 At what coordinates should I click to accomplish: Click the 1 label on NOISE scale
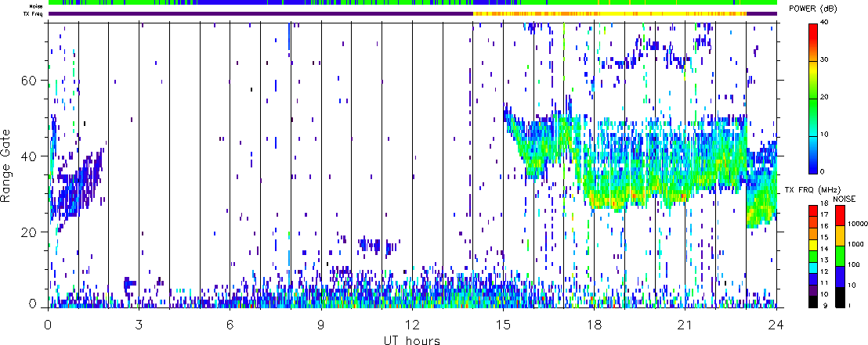[x=848, y=306]
